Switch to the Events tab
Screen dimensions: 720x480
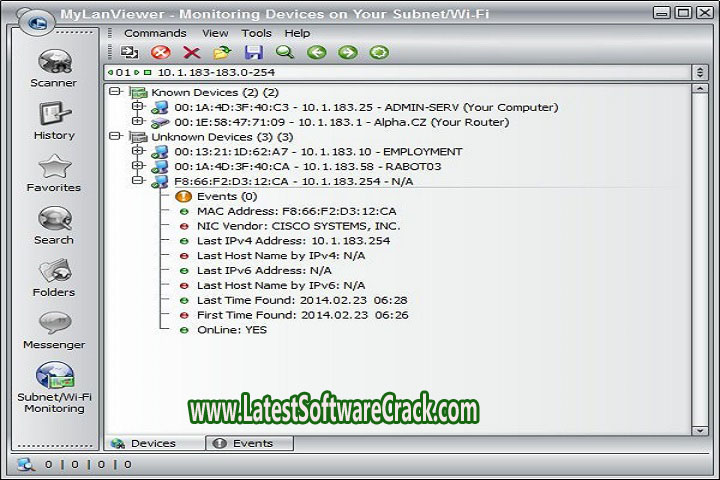[x=250, y=443]
